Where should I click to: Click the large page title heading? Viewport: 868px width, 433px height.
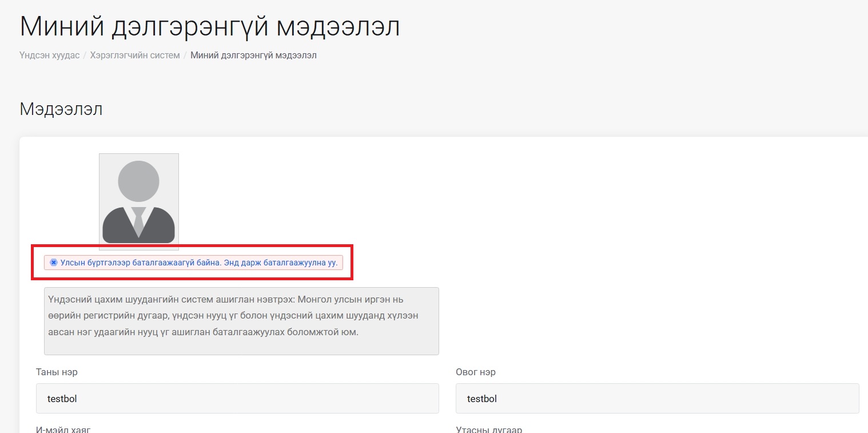209,26
